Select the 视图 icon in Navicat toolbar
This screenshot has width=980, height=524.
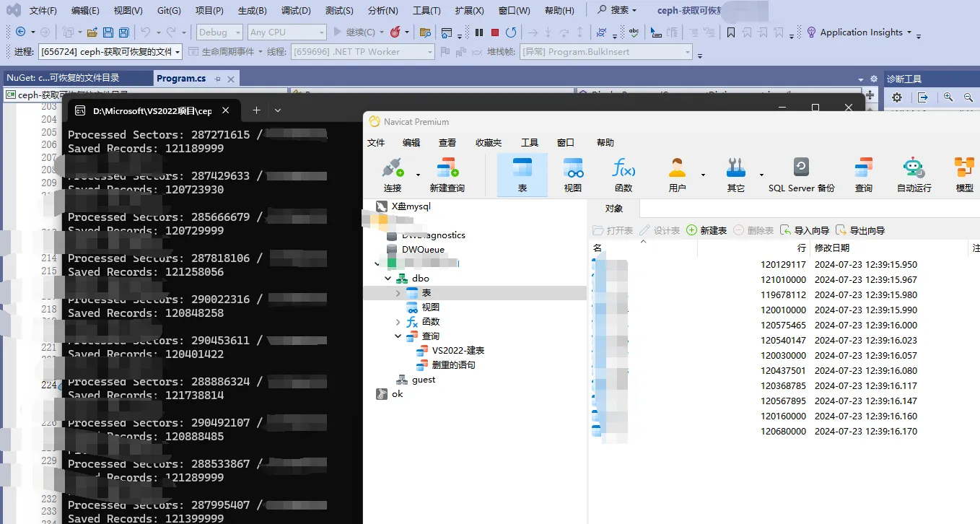[x=573, y=173]
